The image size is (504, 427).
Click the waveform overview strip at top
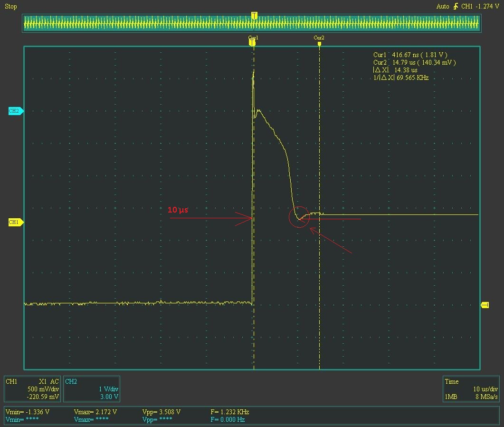[x=252, y=23]
